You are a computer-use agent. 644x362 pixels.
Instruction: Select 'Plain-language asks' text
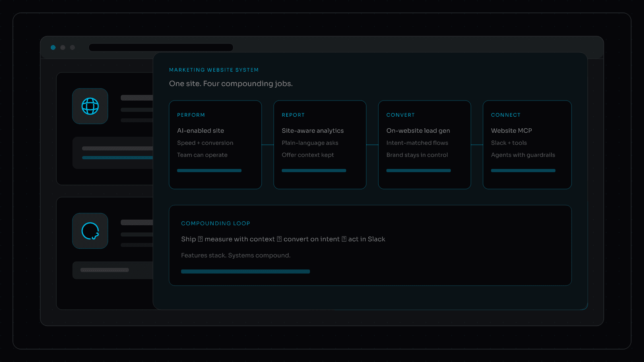[x=310, y=143]
